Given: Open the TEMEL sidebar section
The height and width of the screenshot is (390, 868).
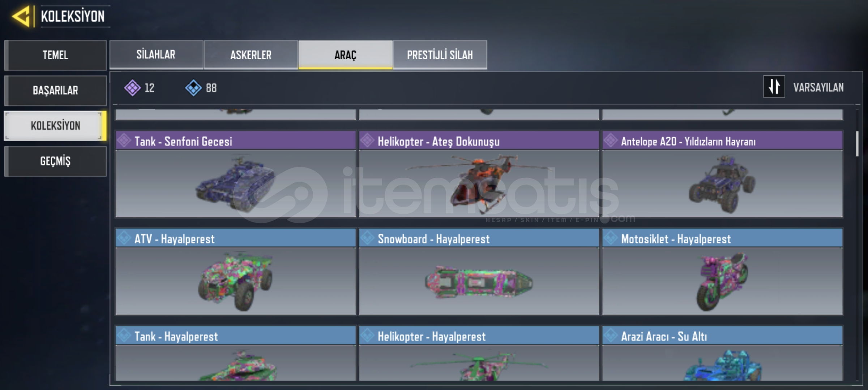Looking at the screenshot, I should 55,55.
